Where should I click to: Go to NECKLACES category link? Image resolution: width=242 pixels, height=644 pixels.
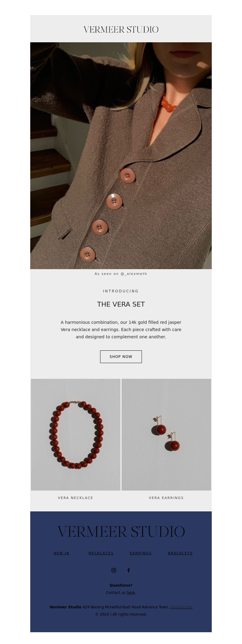101,553
